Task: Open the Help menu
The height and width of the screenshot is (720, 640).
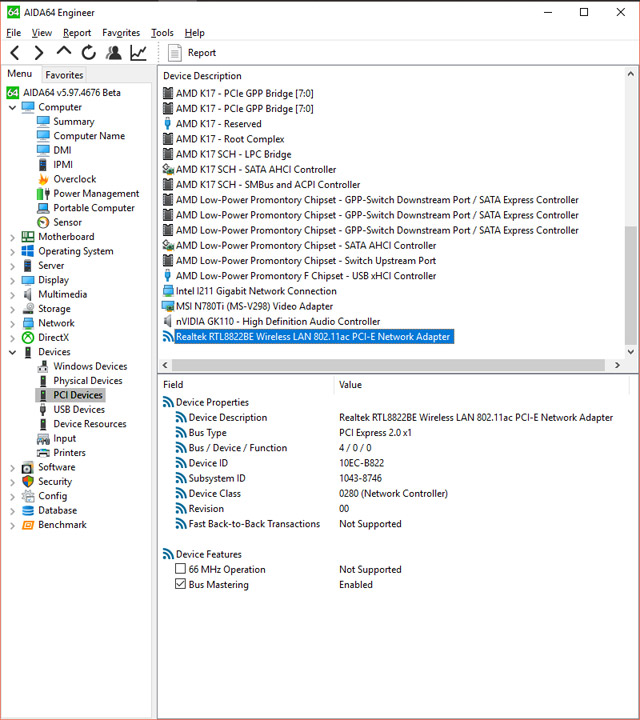Action: (x=195, y=33)
